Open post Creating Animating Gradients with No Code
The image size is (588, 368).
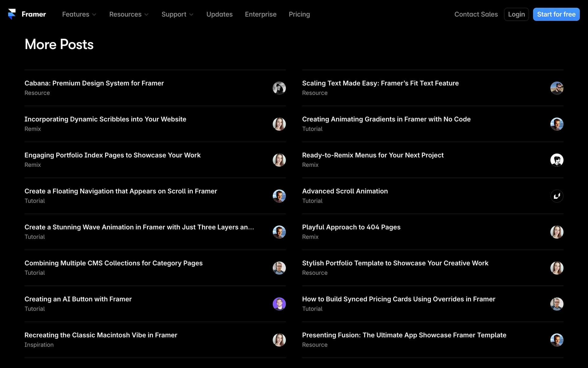point(386,119)
